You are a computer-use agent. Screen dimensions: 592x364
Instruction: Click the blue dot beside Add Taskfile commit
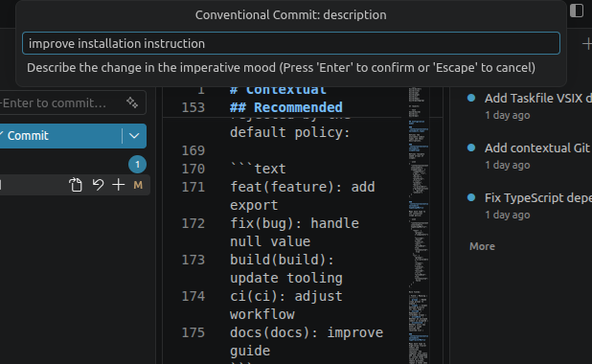(471, 98)
